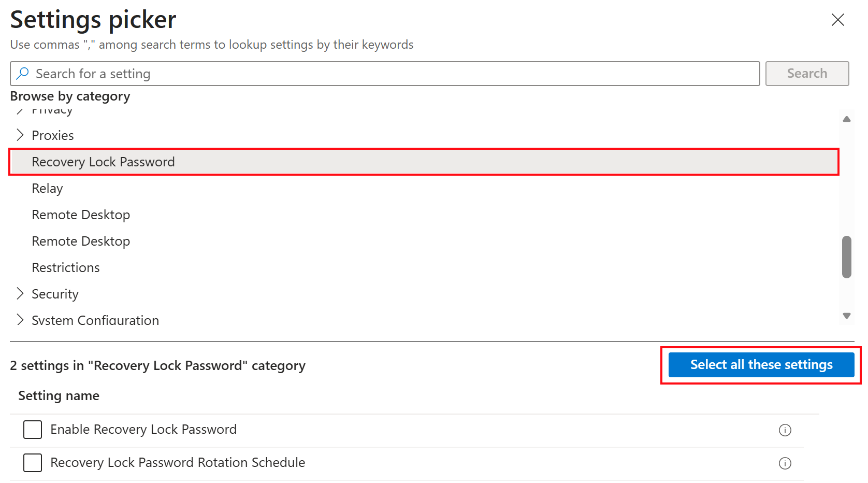Viewport: 868px width, 483px height.
Task: Select the Recovery Lock Password category
Action: coord(424,162)
